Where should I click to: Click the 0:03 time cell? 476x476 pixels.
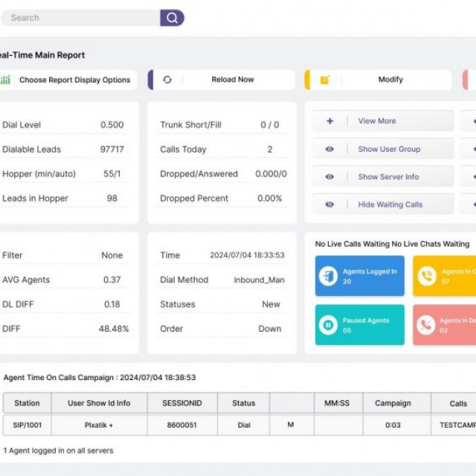point(396,425)
